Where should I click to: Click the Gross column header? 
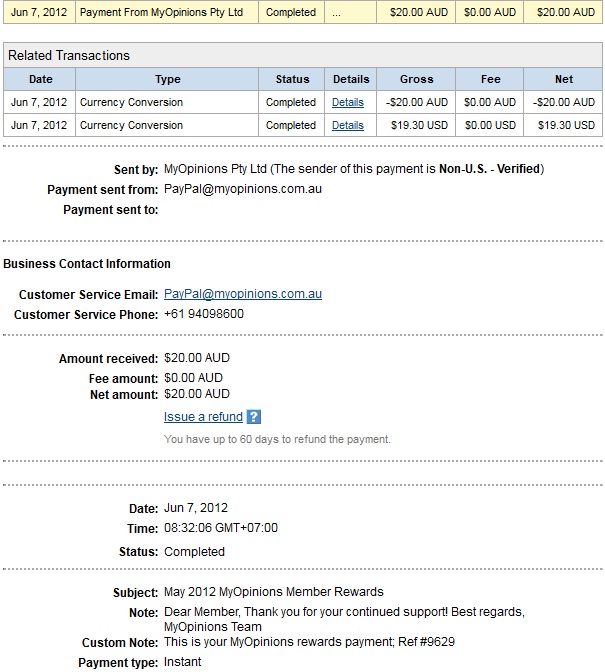pyautogui.click(x=416, y=79)
